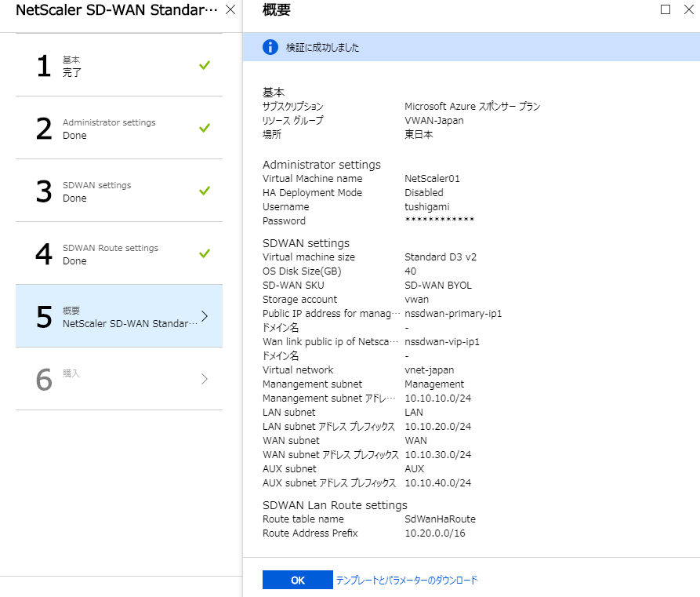The image size is (700, 597).
Task: Click the OS Disk Size value 40
Action: (410, 271)
